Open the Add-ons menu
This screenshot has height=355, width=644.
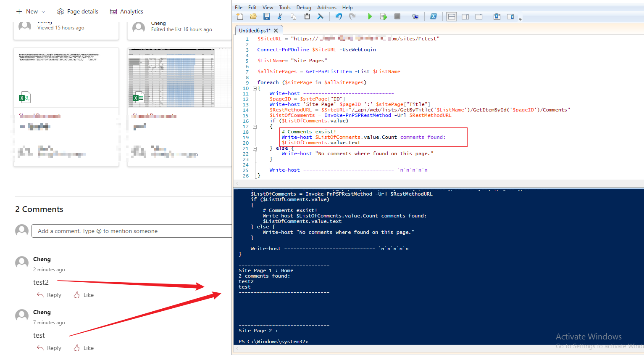tap(327, 8)
